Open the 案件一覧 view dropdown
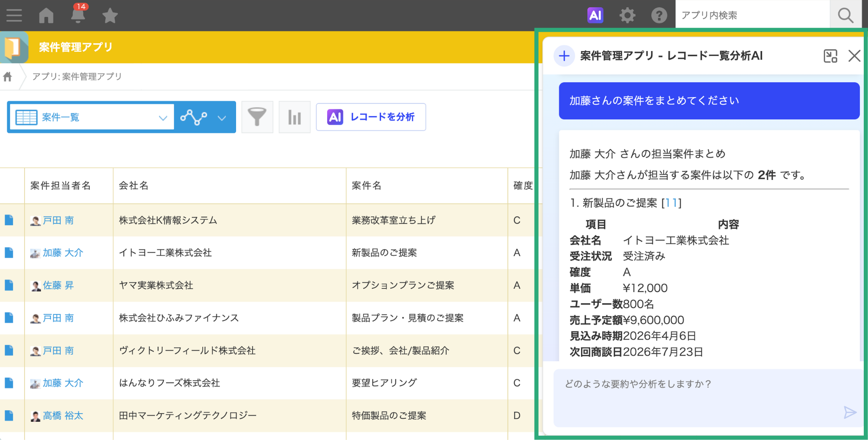Viewport: 868px width, 440px height. tap(92, 117)
